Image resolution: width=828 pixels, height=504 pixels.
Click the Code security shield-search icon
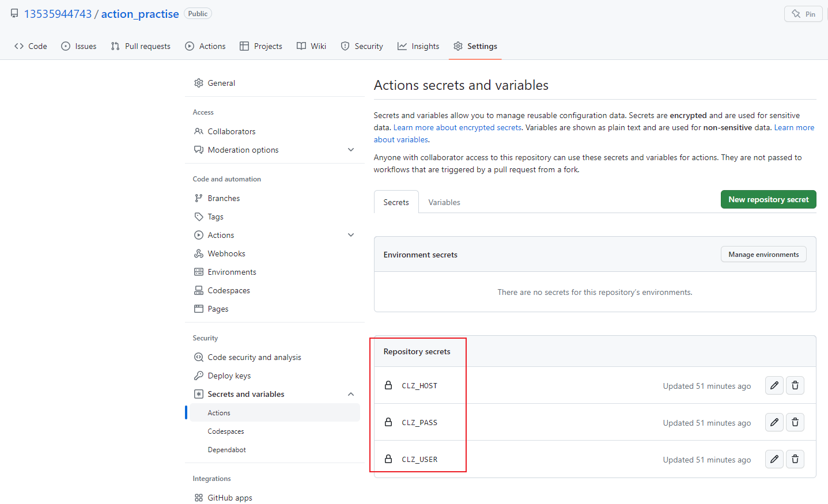(x=199, y=357)
